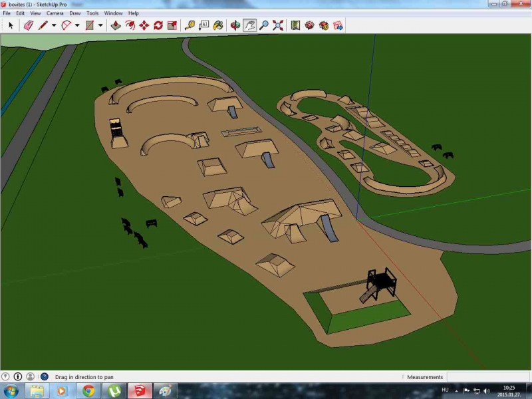Select the arrow Select tool
Screen dimensions: 532x399
(11, 25)
